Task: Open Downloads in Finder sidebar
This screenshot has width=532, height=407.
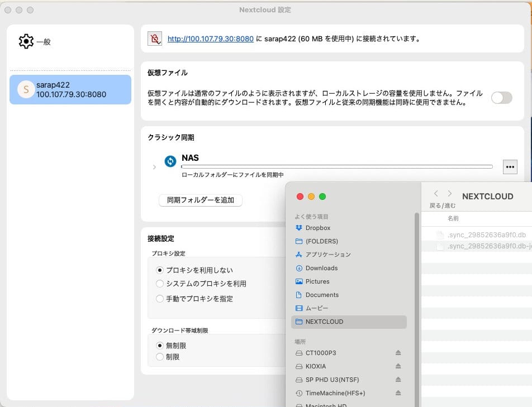Action: pyautogui.click(x=349, y=268)
